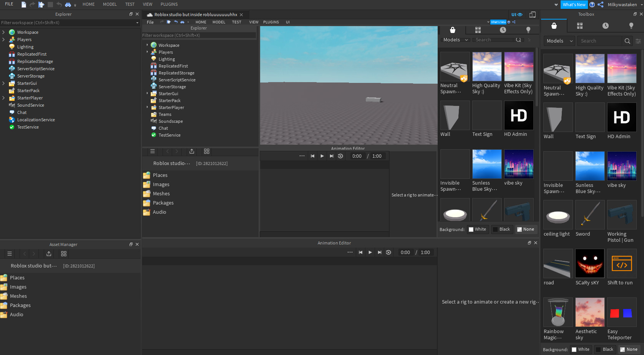Image resolution: width=644 pixels, height=355 pixels.
Task: Skip to start in bottom Animation Editor
Action: pyautogui.click(x=360, y=252)
